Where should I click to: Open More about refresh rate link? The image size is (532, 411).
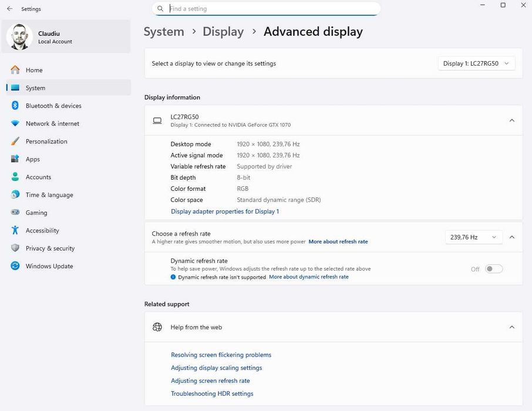point(338,242)
